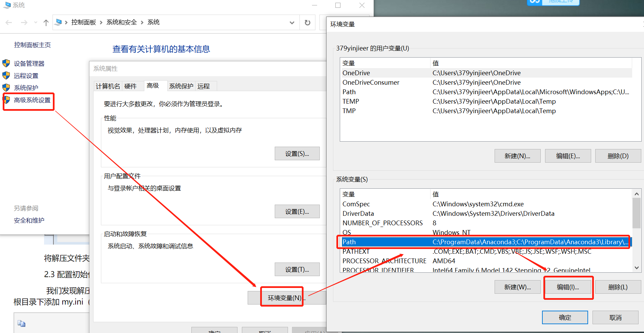Click the 系统和安全 breadcrumb
Screen dimensions: 644x333
click(x=122, y=22)
